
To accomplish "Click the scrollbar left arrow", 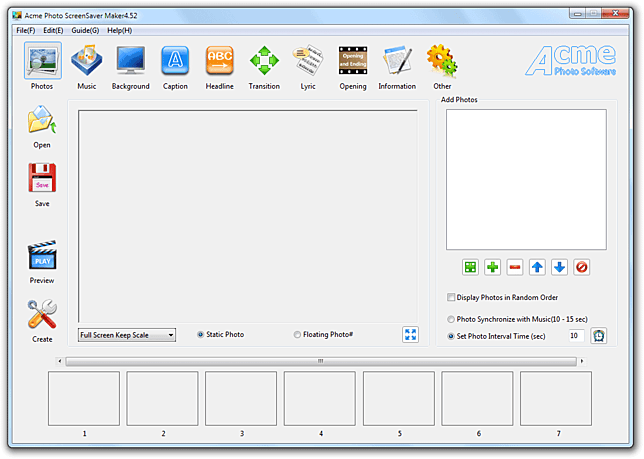I will coord(60,361).
